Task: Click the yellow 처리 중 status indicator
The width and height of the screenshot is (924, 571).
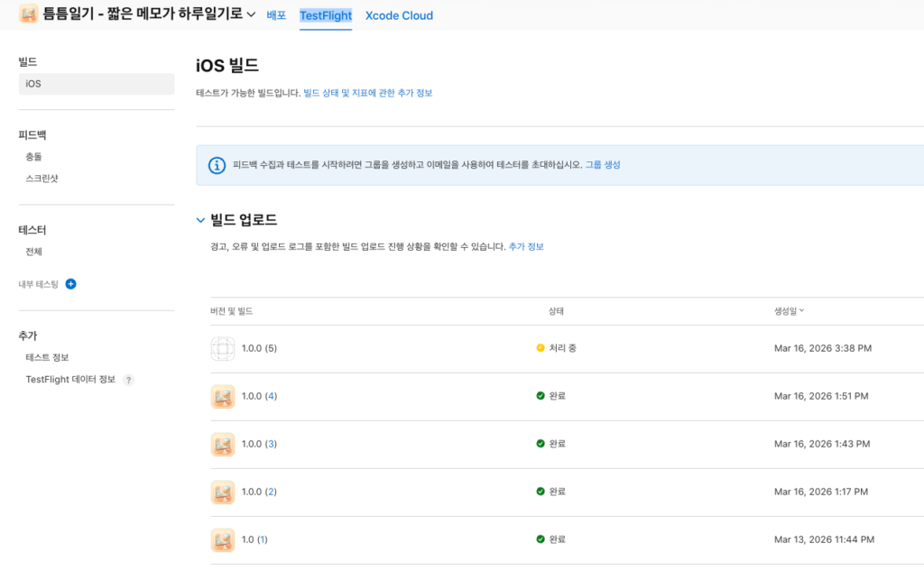Action: coord(541,348)
